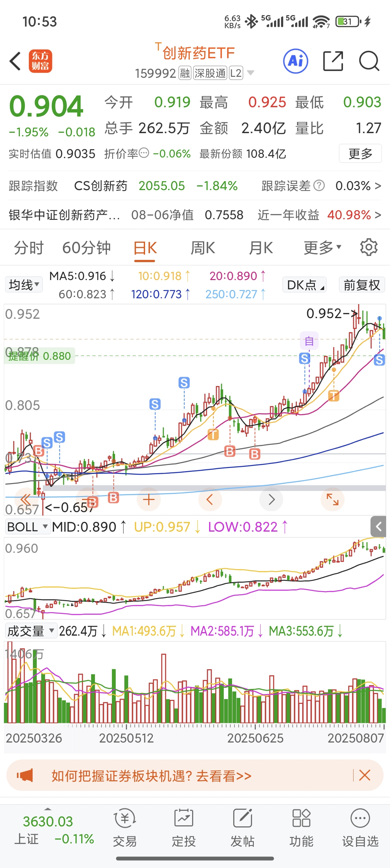Open the AI assistant icon
This screenshot has width=390, height=868.
(295, 61)
